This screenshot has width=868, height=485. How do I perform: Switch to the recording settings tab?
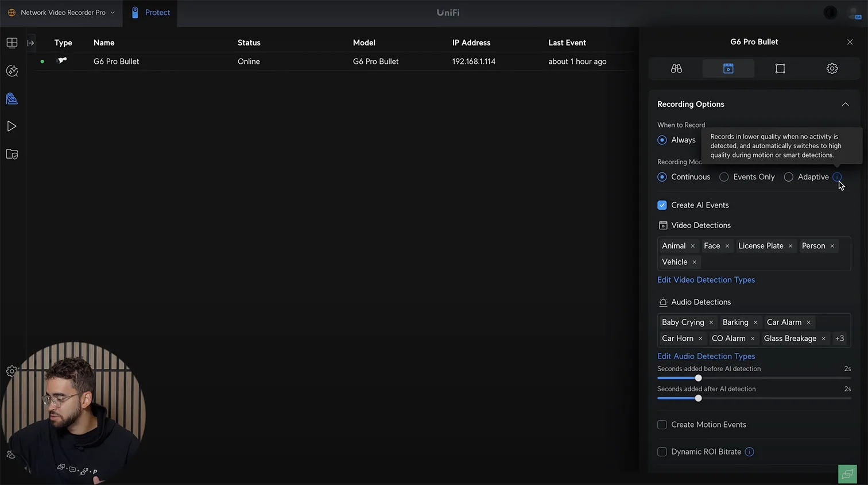728,68
